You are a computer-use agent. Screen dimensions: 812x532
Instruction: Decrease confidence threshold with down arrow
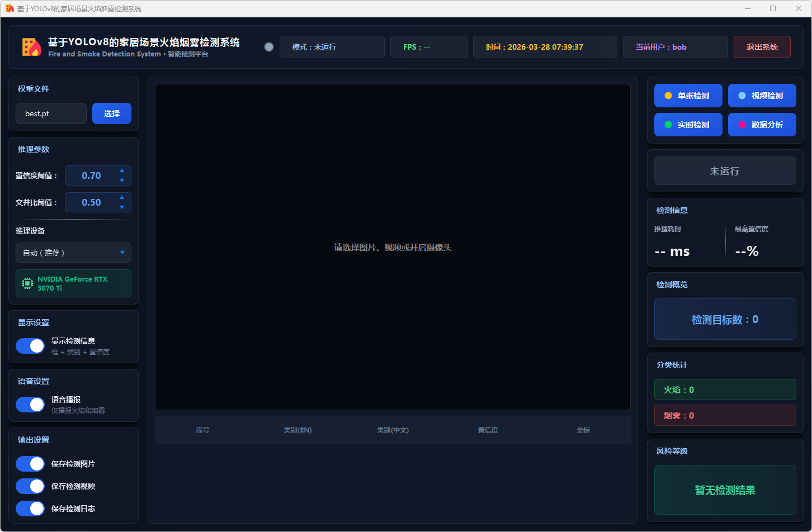122,180
